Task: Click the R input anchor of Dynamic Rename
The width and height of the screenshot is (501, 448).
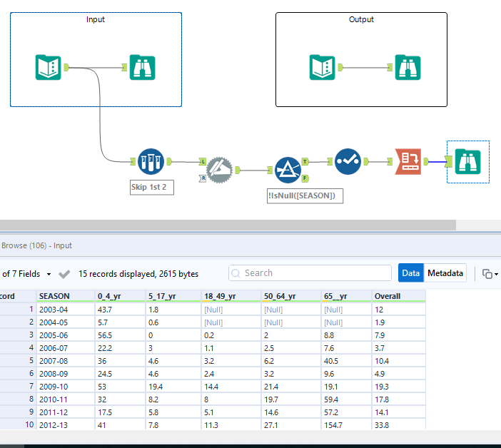Action: tap(203, 178)
